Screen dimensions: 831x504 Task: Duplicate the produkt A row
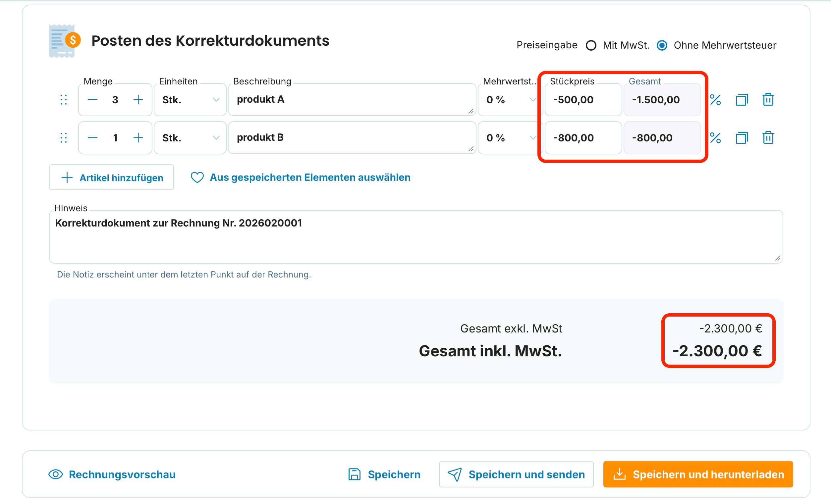click(742, 100)
